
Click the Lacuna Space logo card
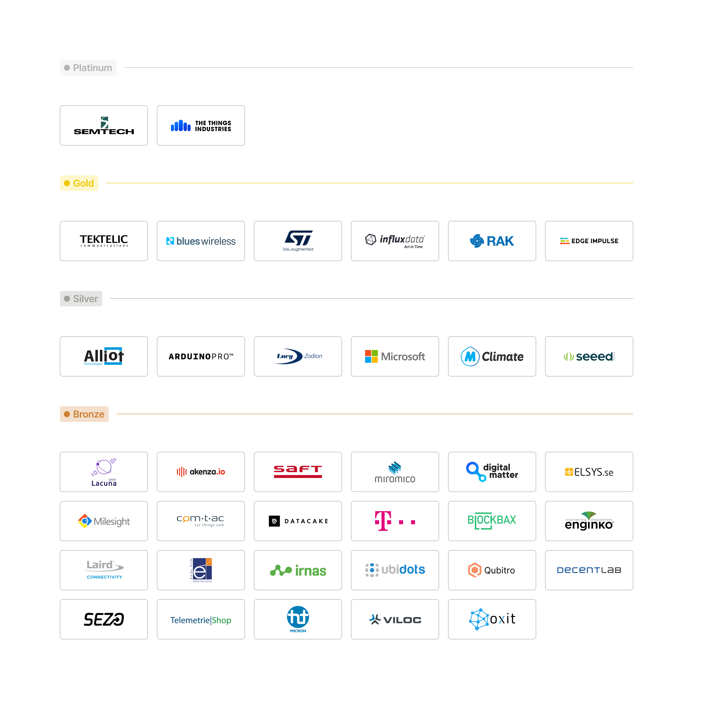(104, 472)
